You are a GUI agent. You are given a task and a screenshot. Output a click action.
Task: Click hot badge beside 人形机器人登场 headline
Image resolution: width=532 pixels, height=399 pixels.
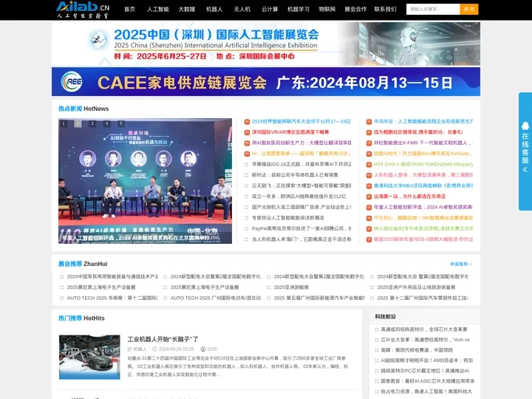[x=369, y=175]
